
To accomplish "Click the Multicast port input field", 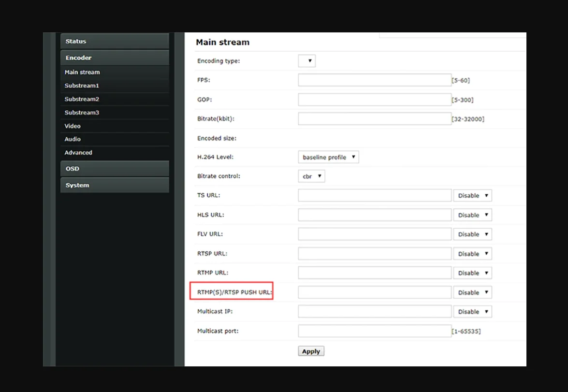I will (374, 331).
